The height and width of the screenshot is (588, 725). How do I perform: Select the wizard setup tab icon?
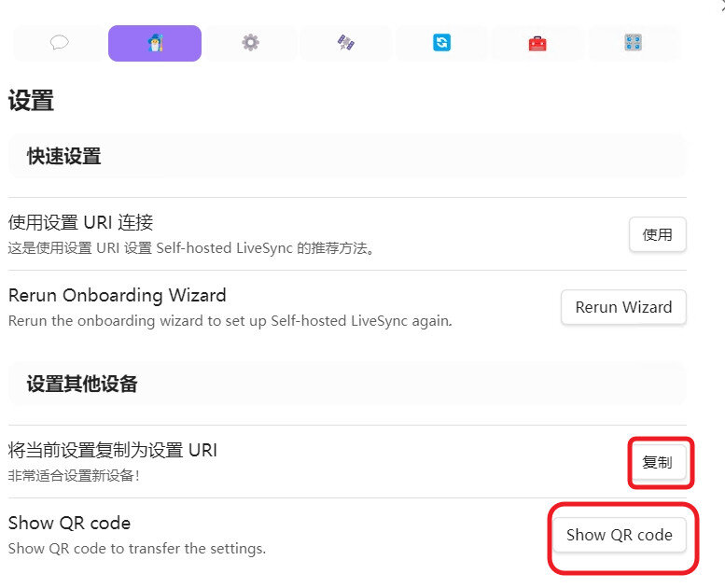pos(155,43)
